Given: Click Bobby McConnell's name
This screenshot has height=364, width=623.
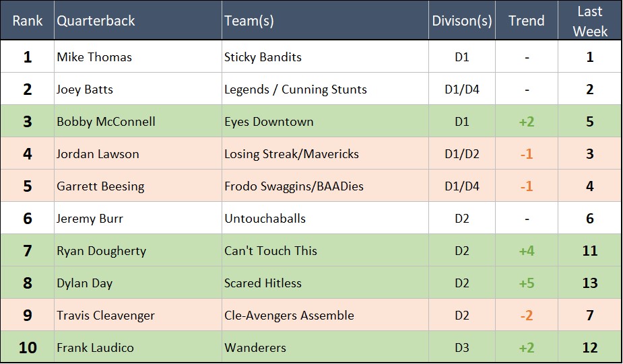Looking at the screenshot, I should 106,122.
